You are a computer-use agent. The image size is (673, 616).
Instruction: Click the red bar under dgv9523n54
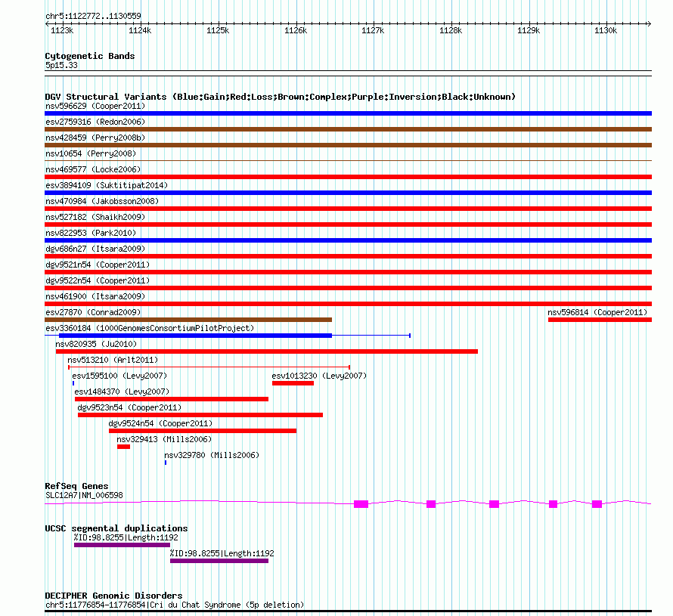[x=200, y=415]
